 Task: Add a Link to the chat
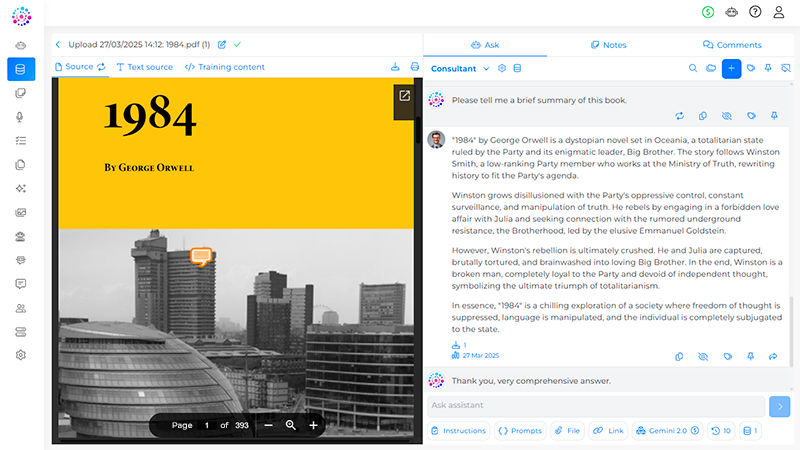(x=608, y=431)
